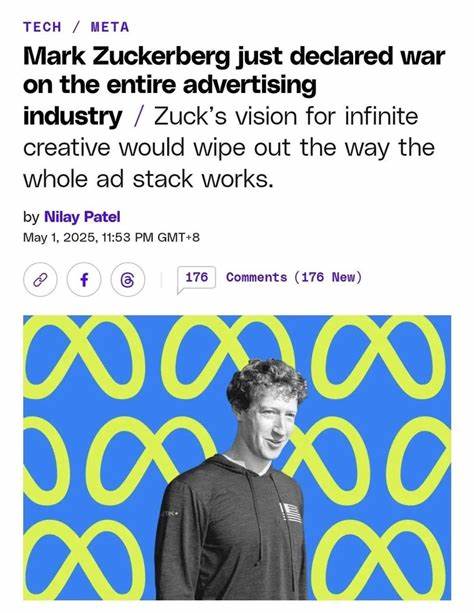474x613 pixels.
Task: Click the May 1, 2025 timestamp
Action: 111,237
